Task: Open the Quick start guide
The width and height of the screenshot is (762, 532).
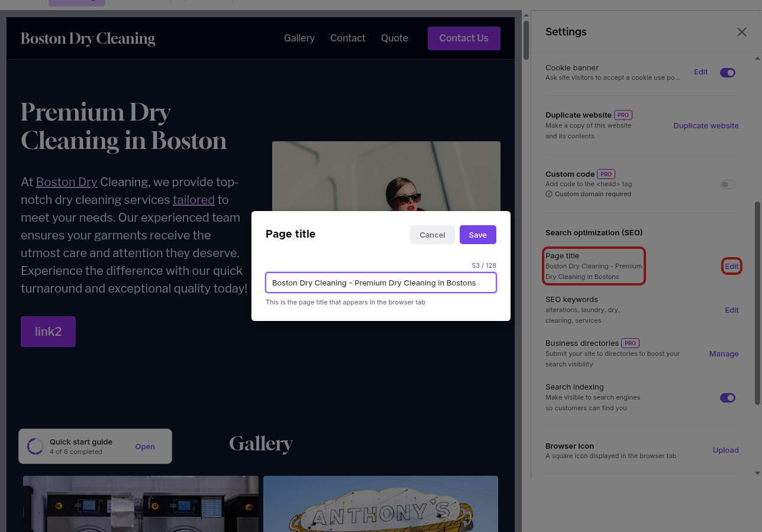Action: coord(145,446)
